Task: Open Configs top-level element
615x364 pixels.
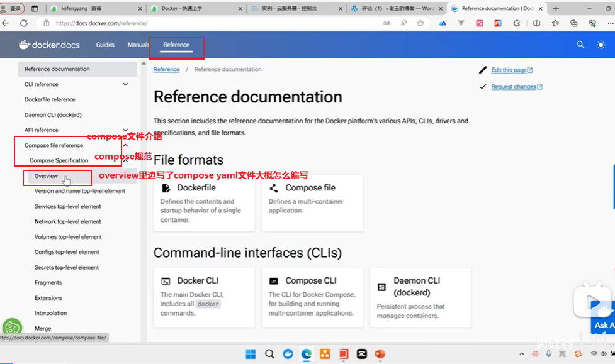Action: click(67, 252)
